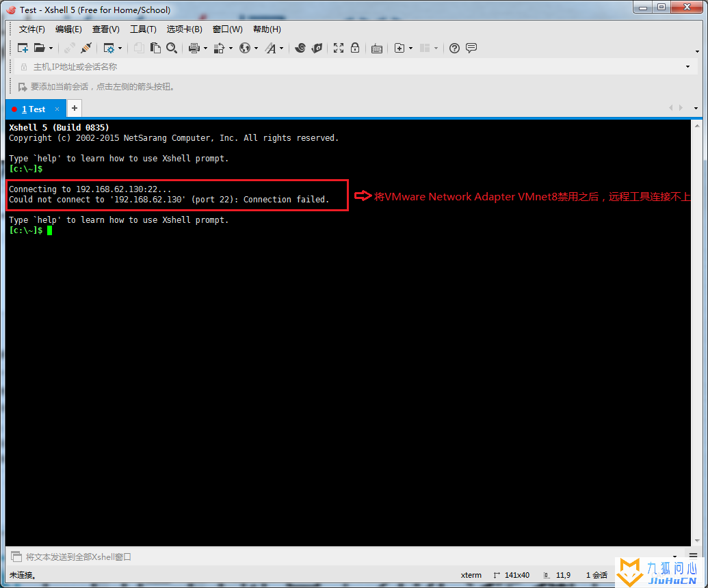
Task: Expand the greyed Layout dropdown arrow
Action: coord(436,49)
